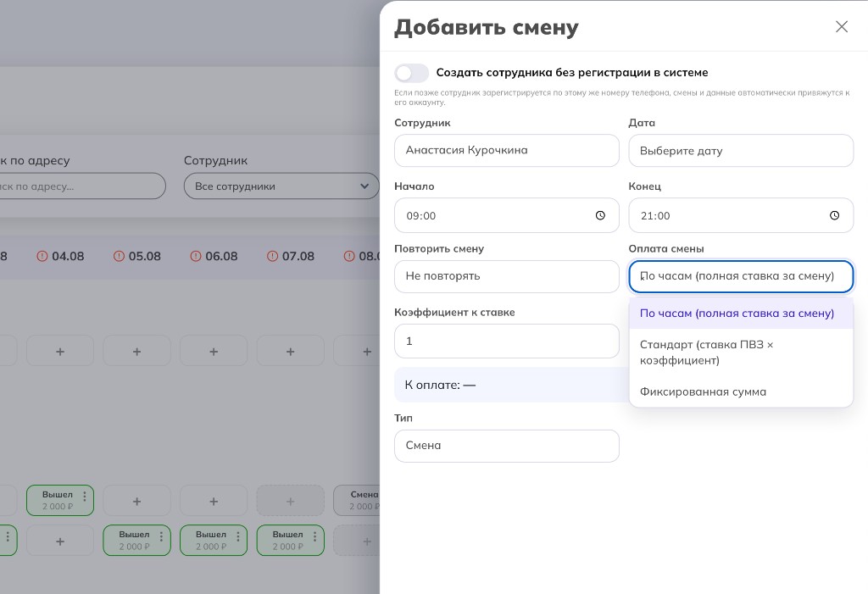The image size is (868, 594).
Task: Open menu dots on Вышел shift under 04.08
Action: 85,496
